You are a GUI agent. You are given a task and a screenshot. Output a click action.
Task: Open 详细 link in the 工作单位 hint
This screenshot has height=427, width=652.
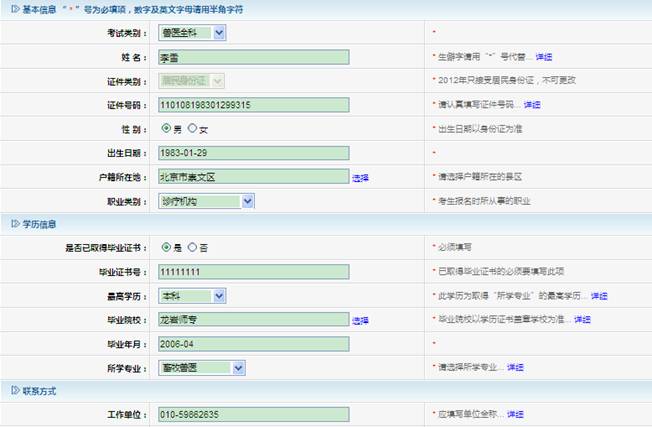pyautogui.click(x=514, y=414)
